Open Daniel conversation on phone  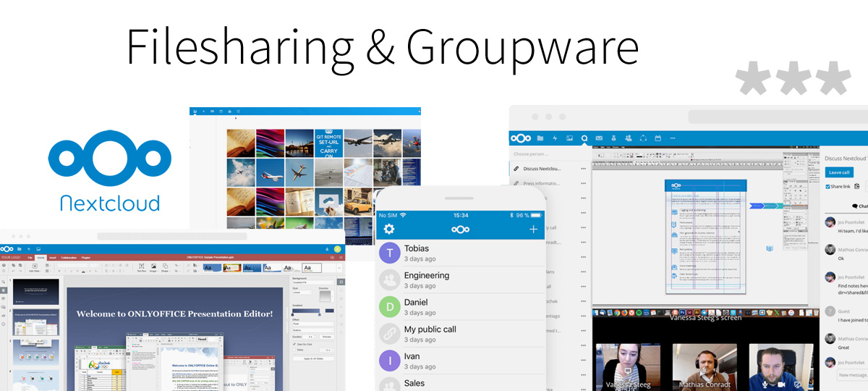click(461, 306)
